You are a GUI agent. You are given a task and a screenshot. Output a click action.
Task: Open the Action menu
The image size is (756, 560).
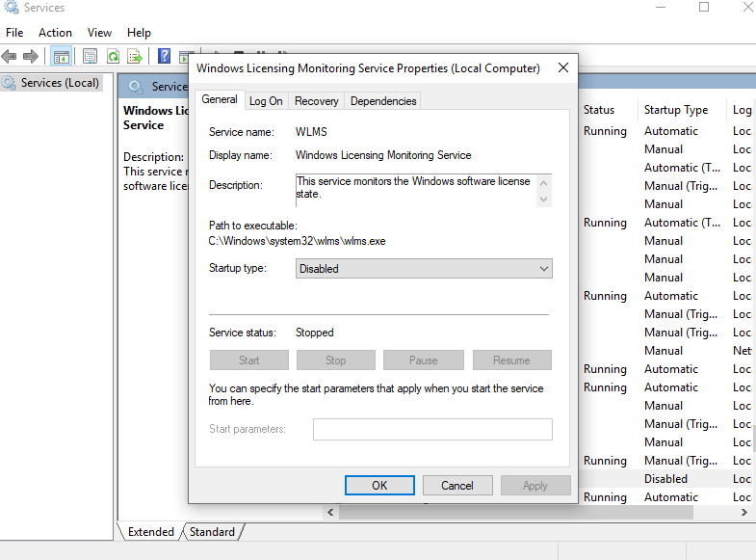55,33
